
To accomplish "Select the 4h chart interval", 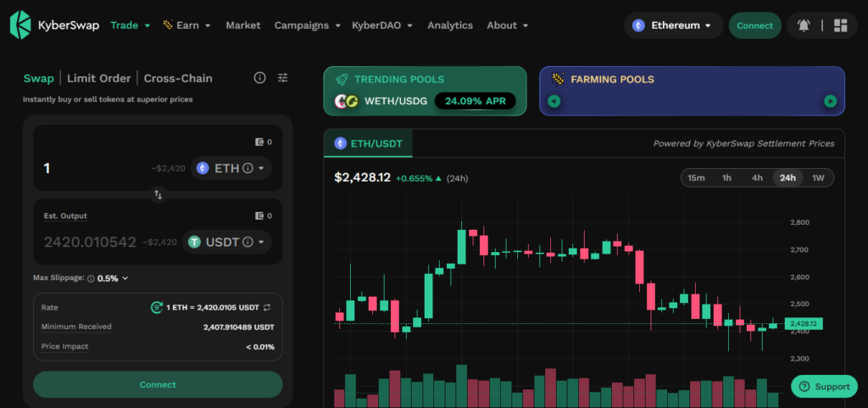I will pyautogui.click(x=757, y=178).
